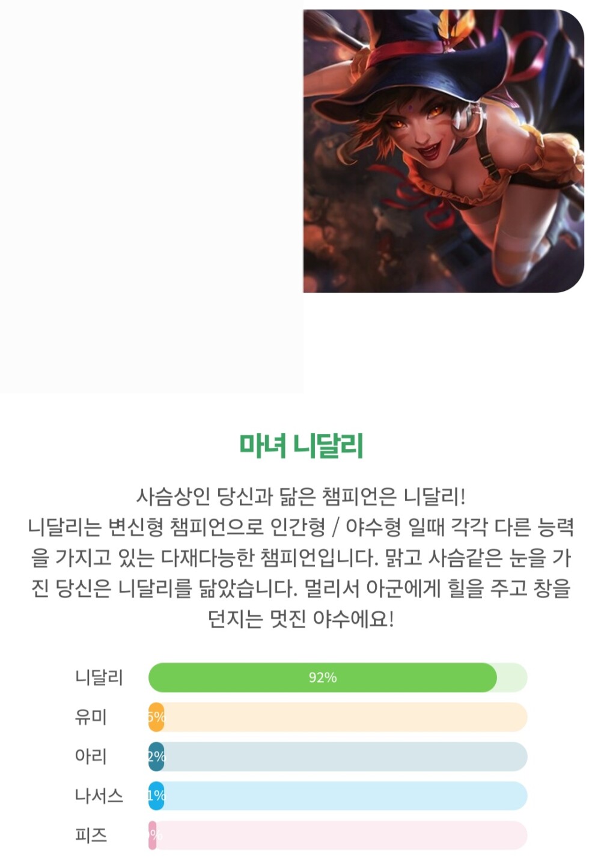Click the 나서스 blue progress bar

coord(338,796)
